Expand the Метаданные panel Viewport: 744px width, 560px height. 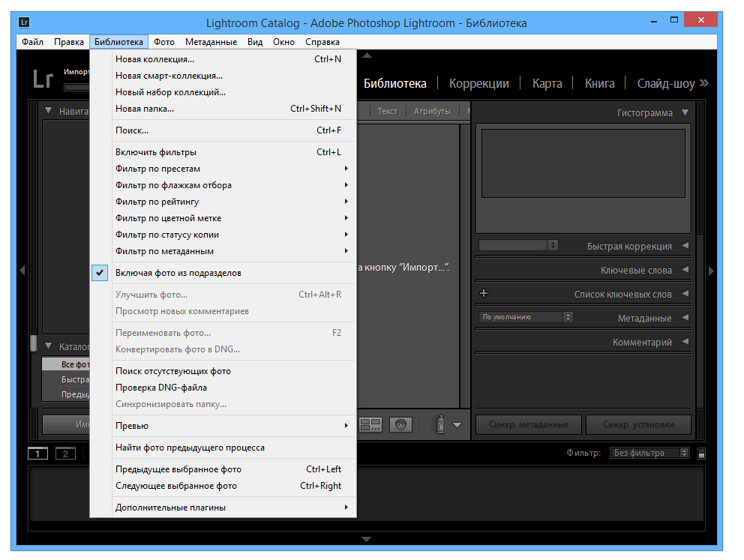(x=685, y=317)
